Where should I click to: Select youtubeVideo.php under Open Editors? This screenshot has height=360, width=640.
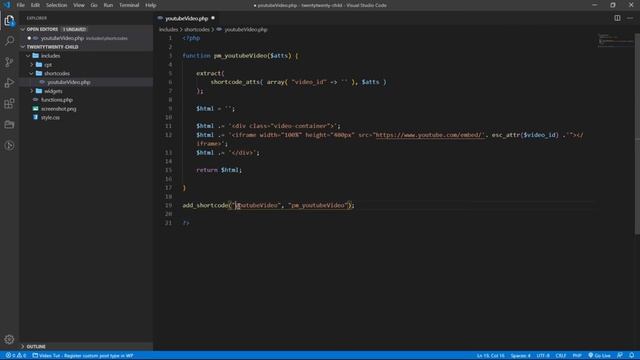(x=86, y=38)
